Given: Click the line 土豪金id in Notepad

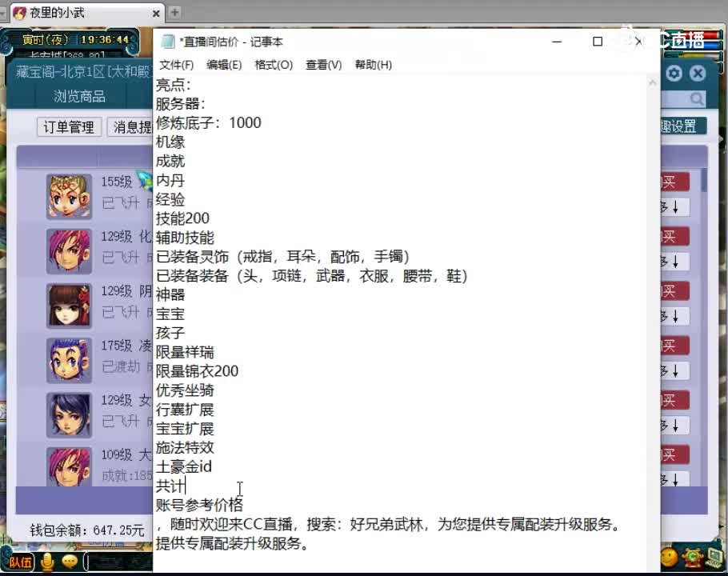Looking at the screenshot, I should click(x=184, y=466).
